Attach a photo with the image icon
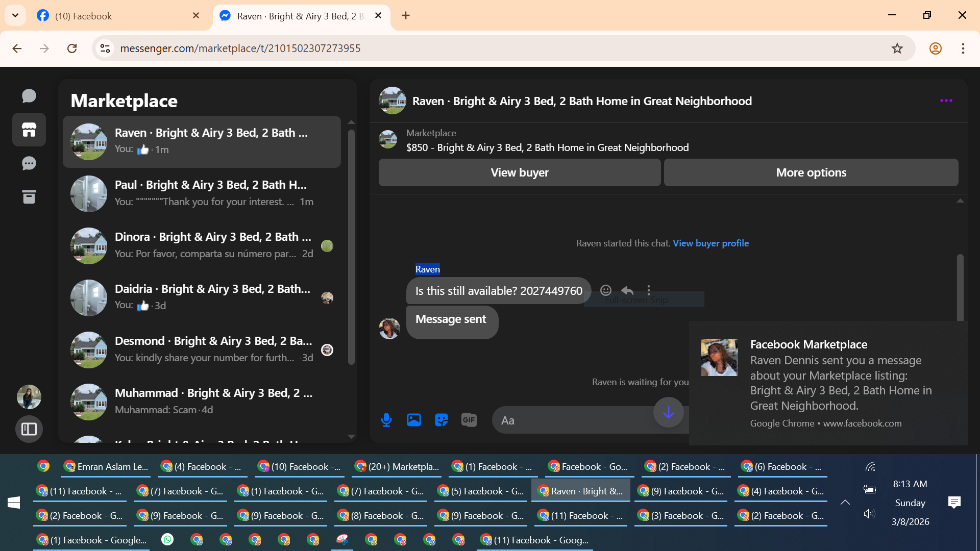The image size is (980, 551). click(414, 420)
